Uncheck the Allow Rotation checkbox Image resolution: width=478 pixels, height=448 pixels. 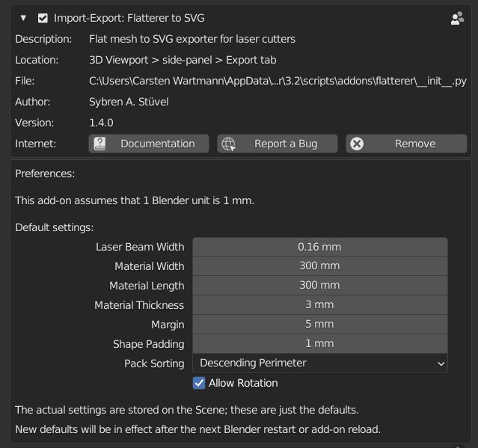(x=199, y=383)
